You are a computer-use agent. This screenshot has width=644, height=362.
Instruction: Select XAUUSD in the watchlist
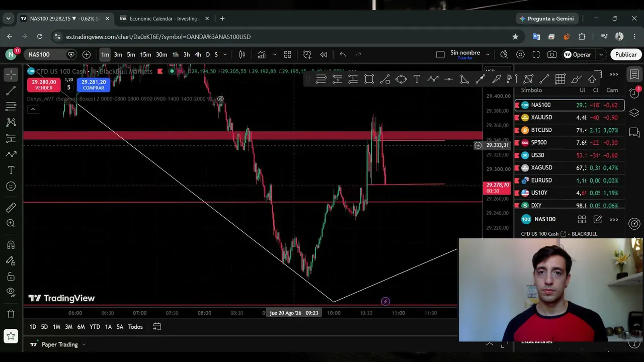click(569, 118)
